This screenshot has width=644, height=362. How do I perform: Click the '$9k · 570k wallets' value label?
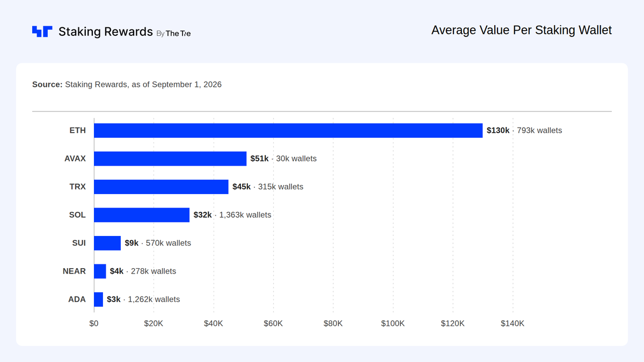click(158, 243)
